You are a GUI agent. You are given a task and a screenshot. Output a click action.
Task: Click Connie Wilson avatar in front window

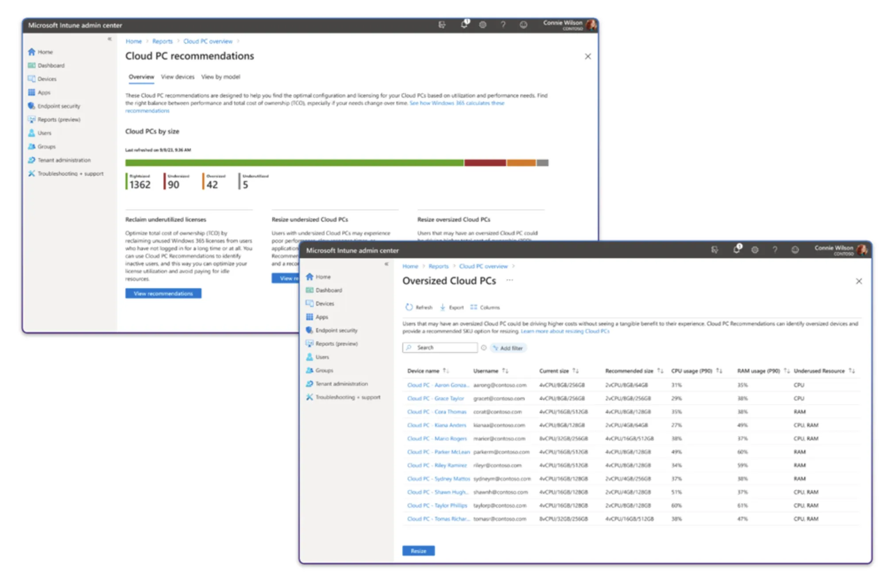coord(862,250)
